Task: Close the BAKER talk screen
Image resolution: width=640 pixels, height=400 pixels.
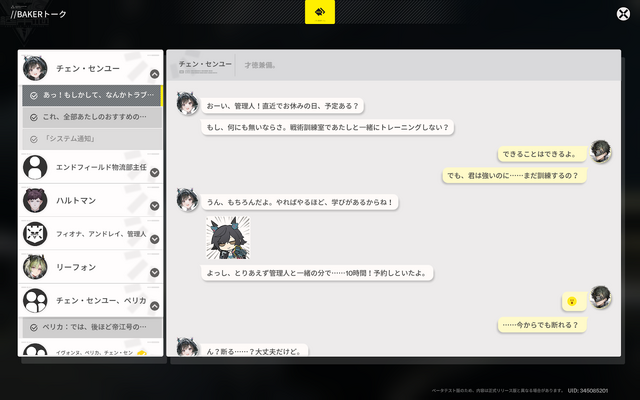Action: (623, 14)
